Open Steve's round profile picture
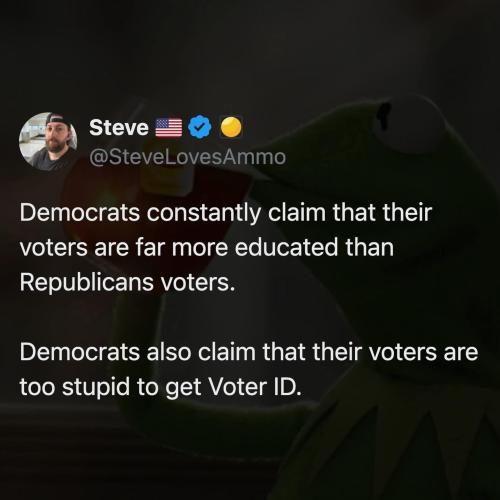Screen dimensions: 500x500 coord(48,141)
